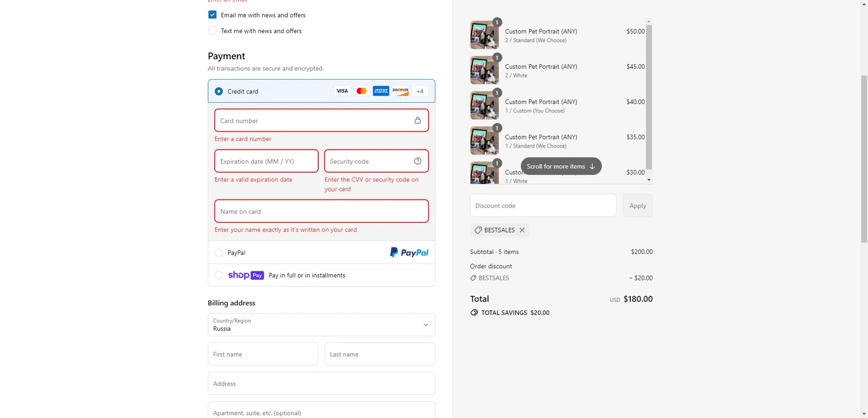868x418 pixels.
Task: Focus the First name field
Action: pos(263,354)
